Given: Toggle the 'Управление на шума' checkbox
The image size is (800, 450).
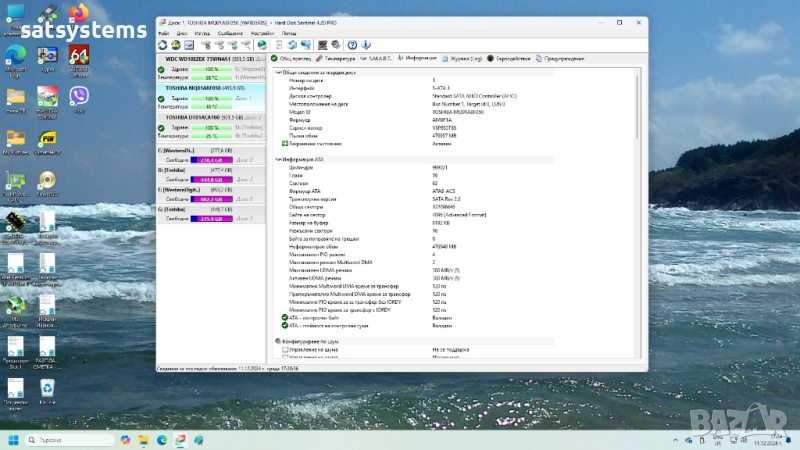Looking at the screenshot, I should coord(285,350).
